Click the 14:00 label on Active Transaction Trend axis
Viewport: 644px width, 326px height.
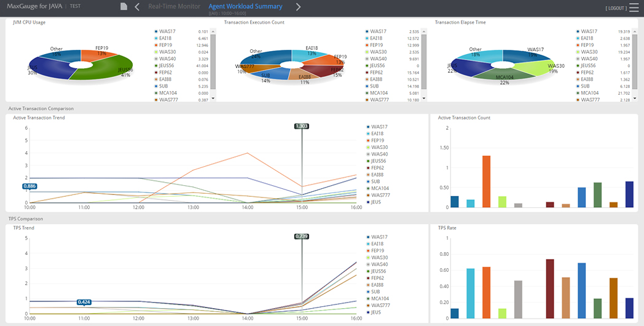coord(248,208)
